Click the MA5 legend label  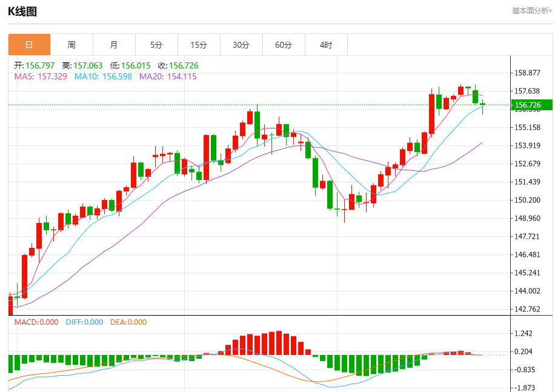tap(41, 76)
